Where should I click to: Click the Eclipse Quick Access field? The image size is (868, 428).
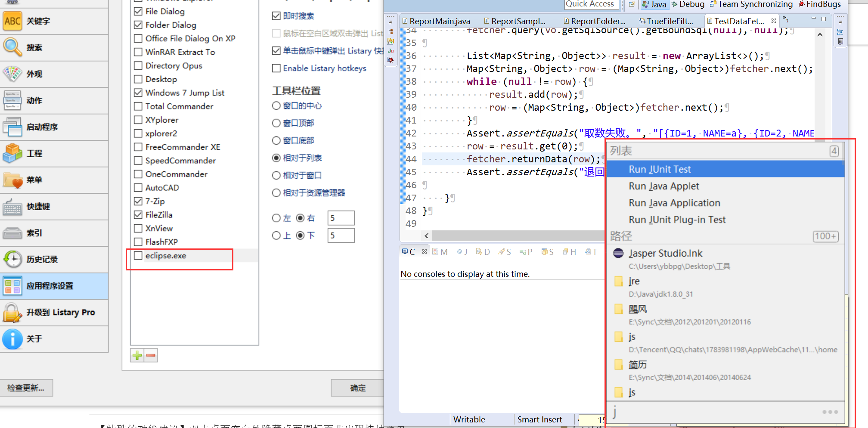[x=592, y=4]
